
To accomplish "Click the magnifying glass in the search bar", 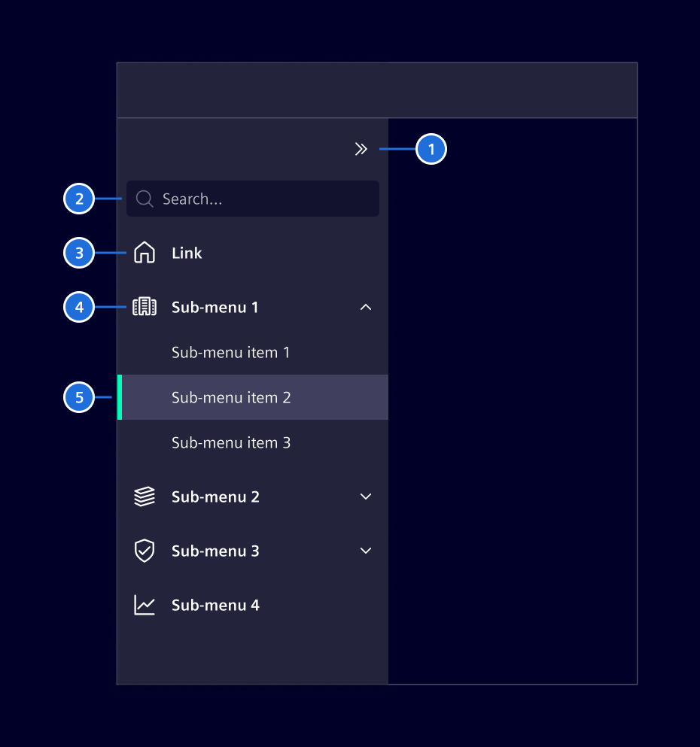I will [x=144, y=199].
